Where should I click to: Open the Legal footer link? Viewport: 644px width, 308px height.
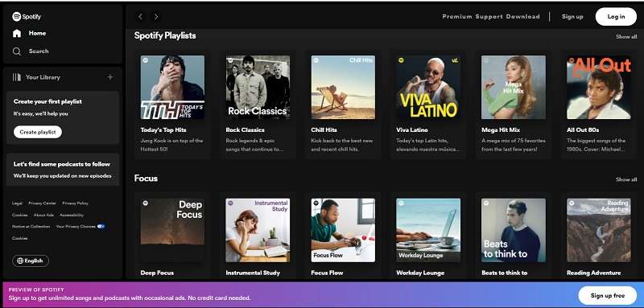17,203
